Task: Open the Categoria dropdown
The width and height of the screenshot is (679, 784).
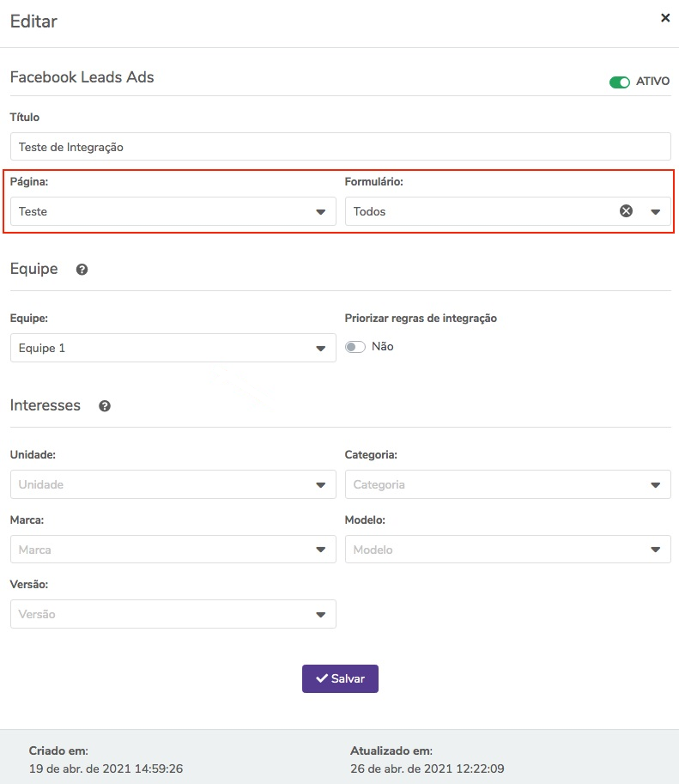Action: 507,484
